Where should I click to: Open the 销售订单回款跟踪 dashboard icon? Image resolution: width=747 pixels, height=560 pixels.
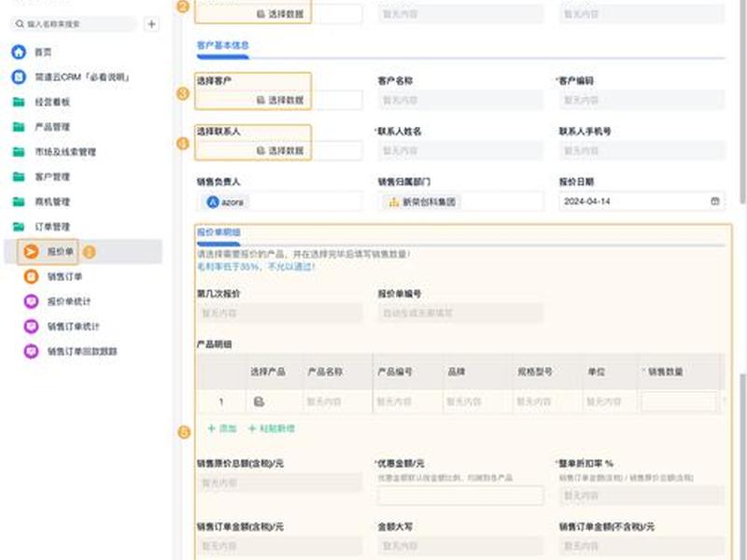point(31,352)
